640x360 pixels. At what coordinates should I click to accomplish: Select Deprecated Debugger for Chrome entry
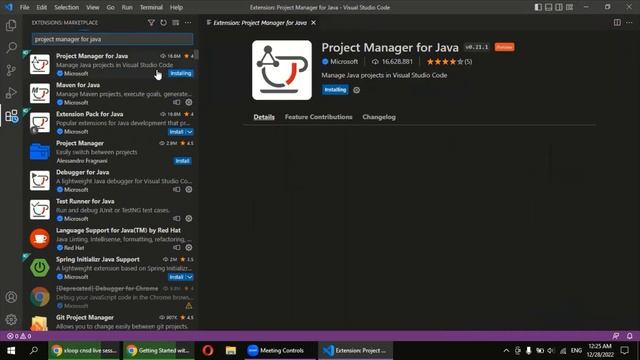110,297
